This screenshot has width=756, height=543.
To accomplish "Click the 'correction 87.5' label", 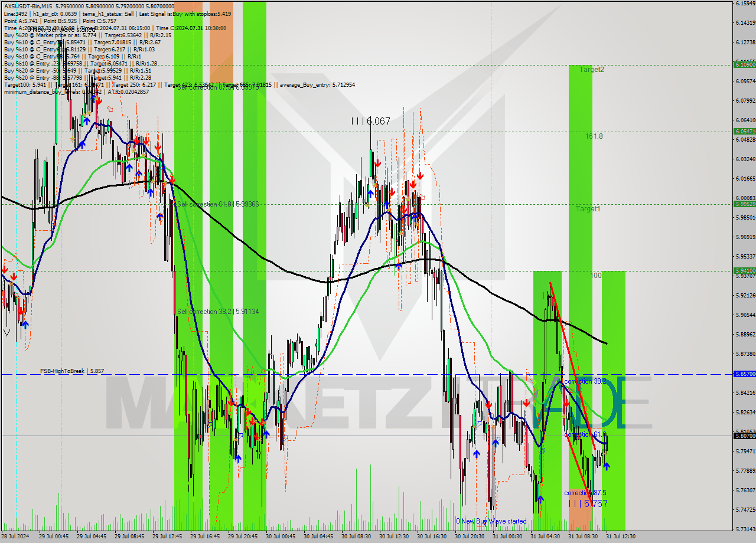I will [x=585, y=493].
